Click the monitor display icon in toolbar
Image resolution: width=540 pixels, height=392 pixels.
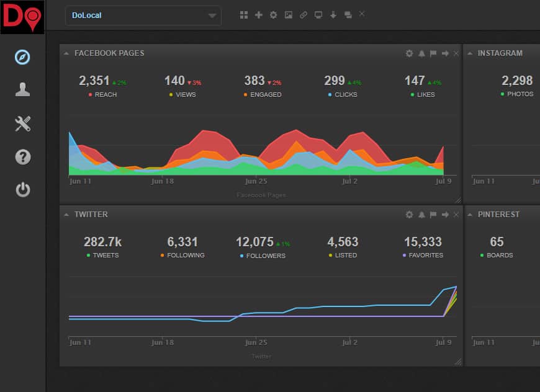pos(318,15)
